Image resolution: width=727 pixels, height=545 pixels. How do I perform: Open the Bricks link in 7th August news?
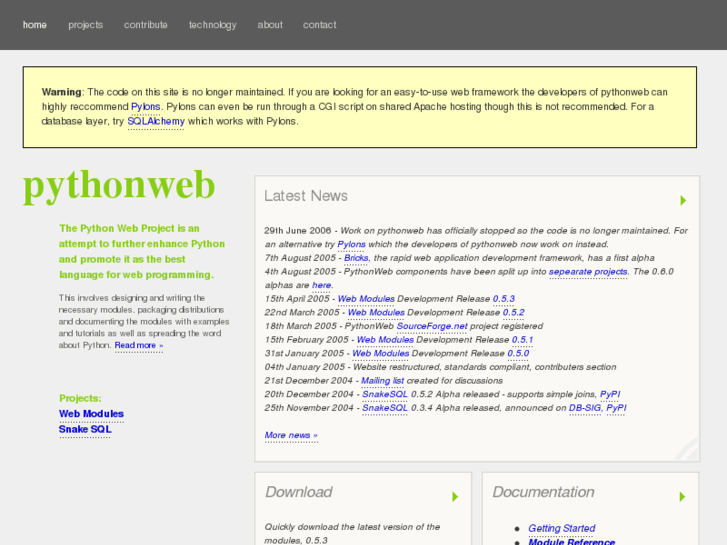(x=356, y=258)
